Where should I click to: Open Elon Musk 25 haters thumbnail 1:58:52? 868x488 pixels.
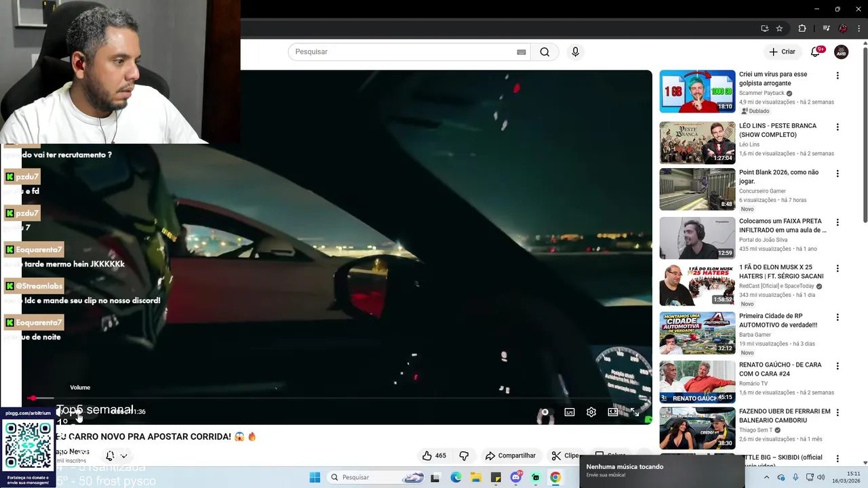point(697,284)
